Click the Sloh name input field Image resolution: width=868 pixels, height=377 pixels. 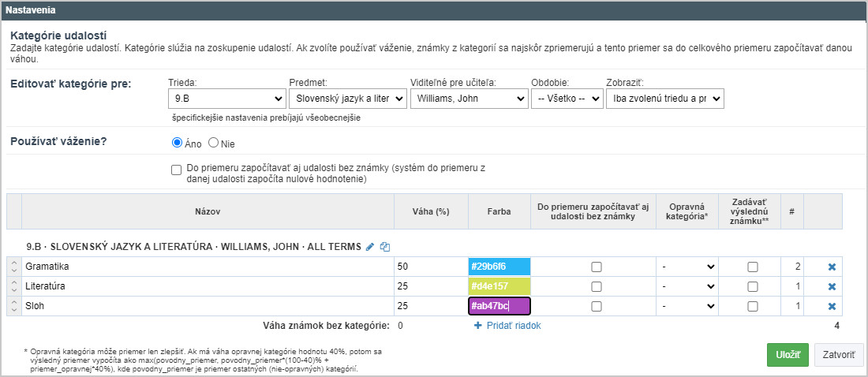point(208,306)
